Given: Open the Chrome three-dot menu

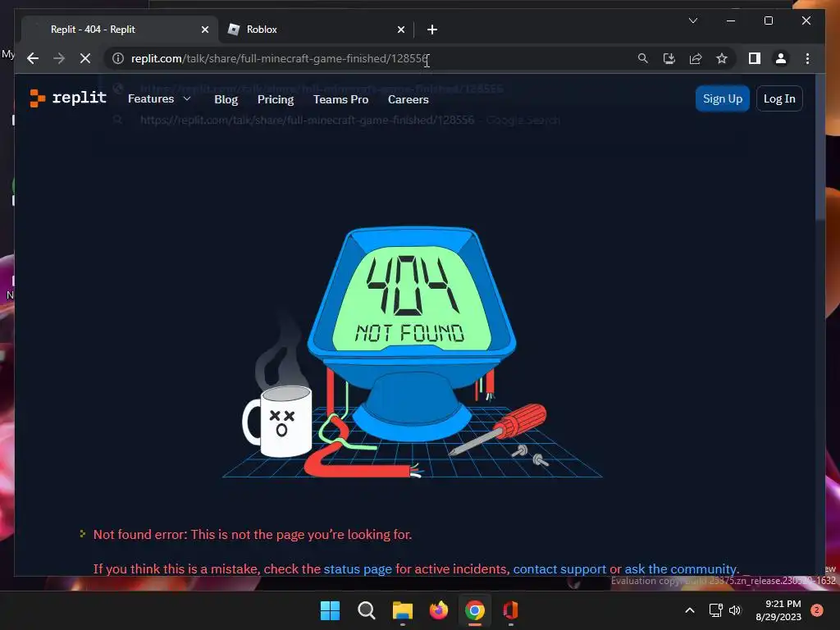Looking at the screenshot, I should 807,58.
